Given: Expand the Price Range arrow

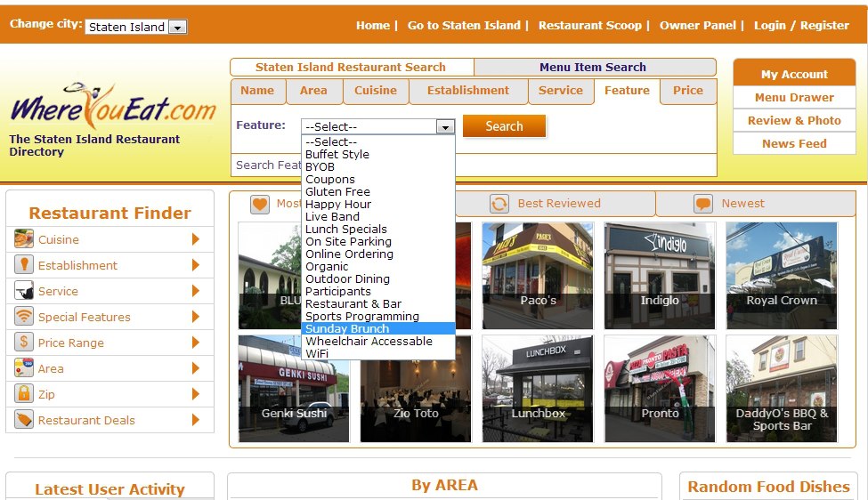Looking at the screenshot, I should 195,343.
